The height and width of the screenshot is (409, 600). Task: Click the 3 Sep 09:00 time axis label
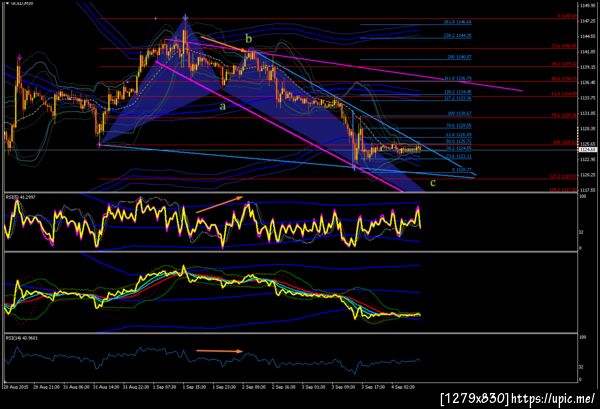pyautogui.click(x=343, y=387)
